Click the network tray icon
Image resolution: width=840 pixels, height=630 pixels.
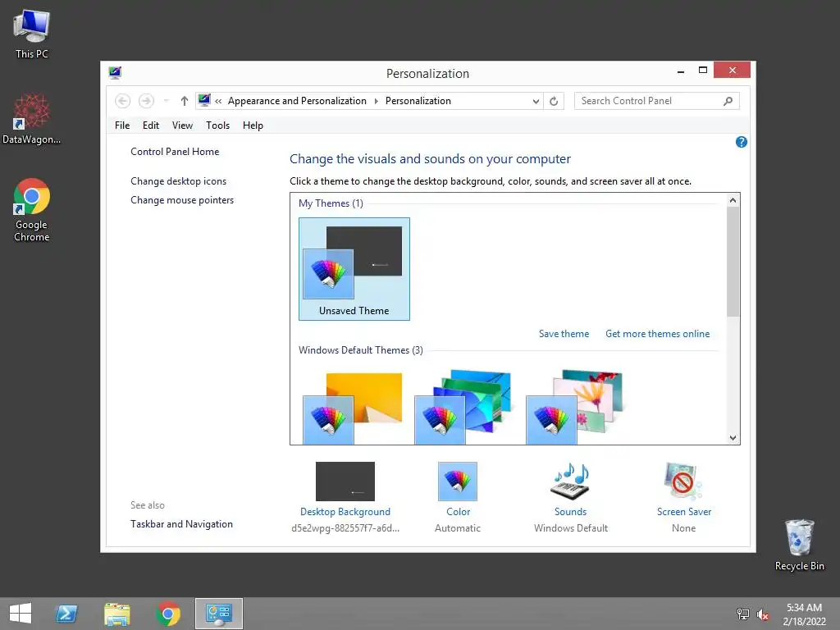tap(743, 614)
